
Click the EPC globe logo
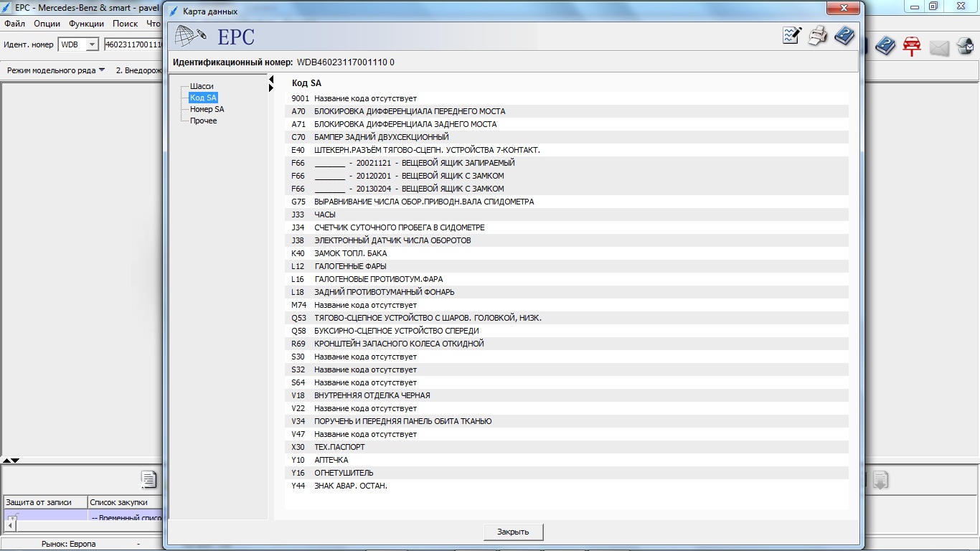(191, 35)
